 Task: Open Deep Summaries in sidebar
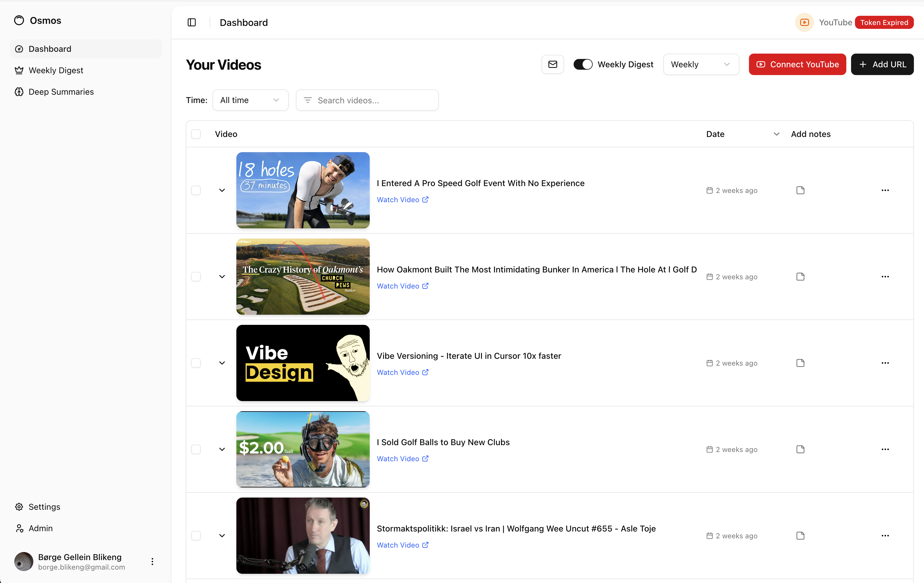[x=85, y=92]
